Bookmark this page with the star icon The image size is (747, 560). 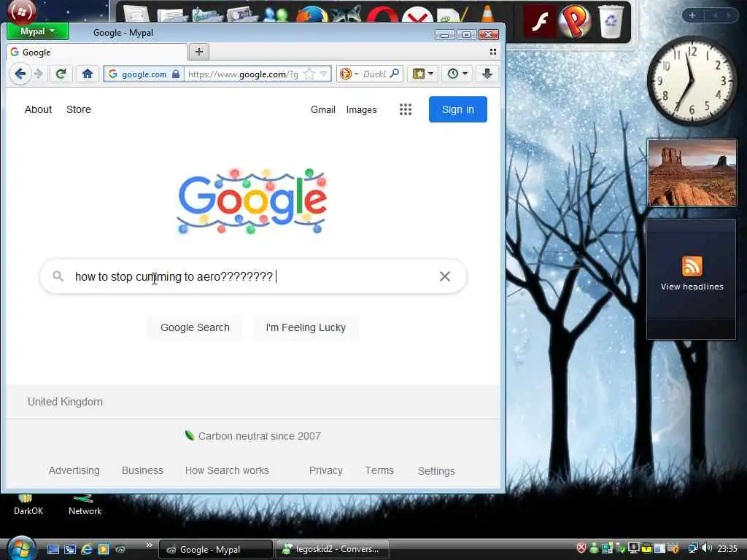pos(309,74)
